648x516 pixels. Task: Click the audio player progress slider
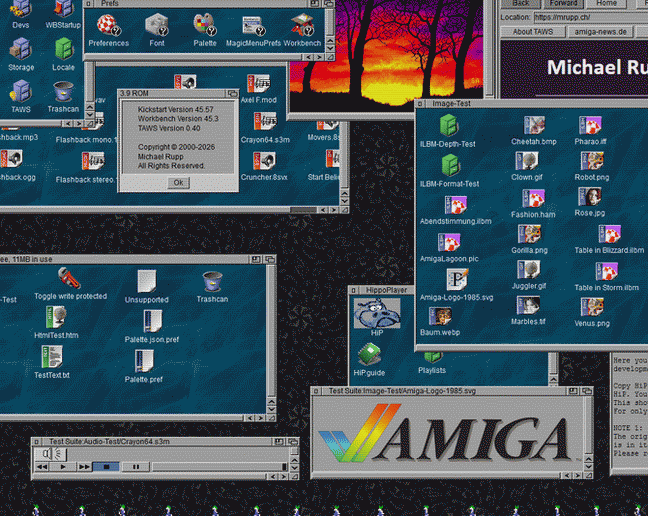click(x=219, y=467)
